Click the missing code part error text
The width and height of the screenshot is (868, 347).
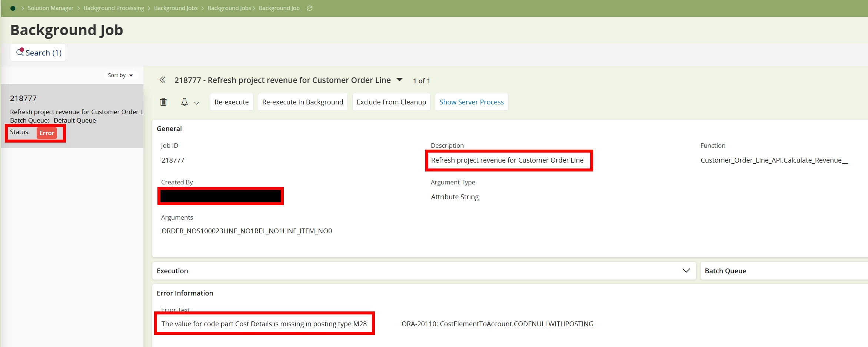click(x=264, y=324)
